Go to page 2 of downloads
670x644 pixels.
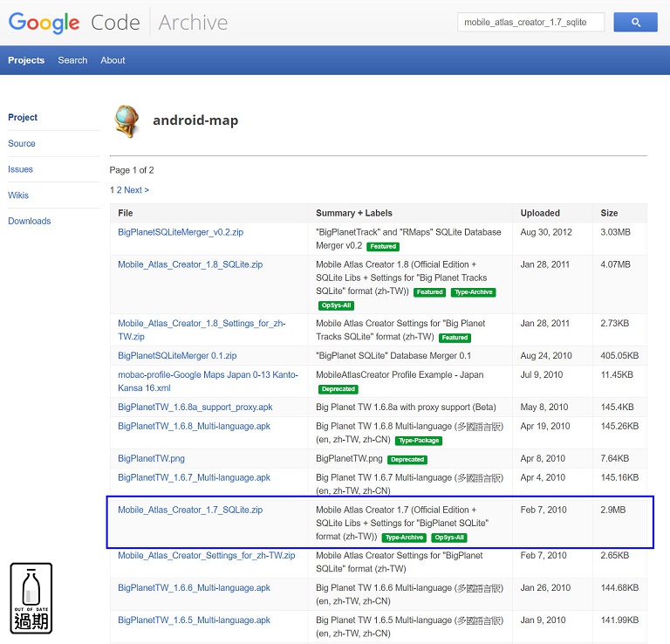120,189
